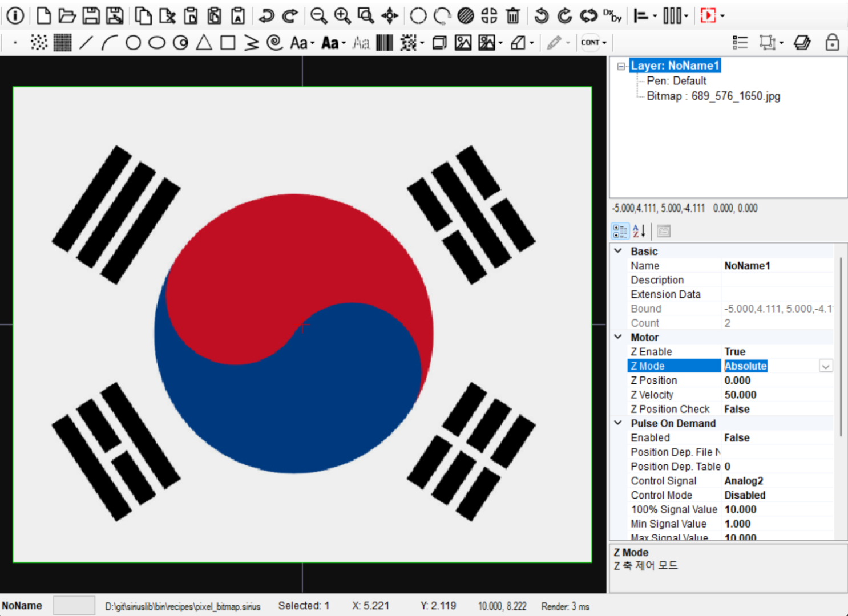Collapse the Layer NoName1 tree node
This screenshot has height=616, width=848.
click(621, 66)
